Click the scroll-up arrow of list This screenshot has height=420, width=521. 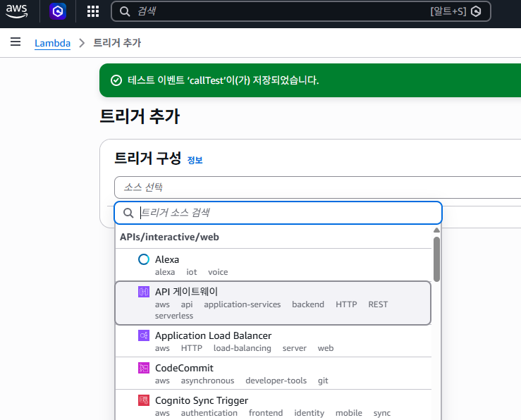pyautogui.click(x=436, y=230)
